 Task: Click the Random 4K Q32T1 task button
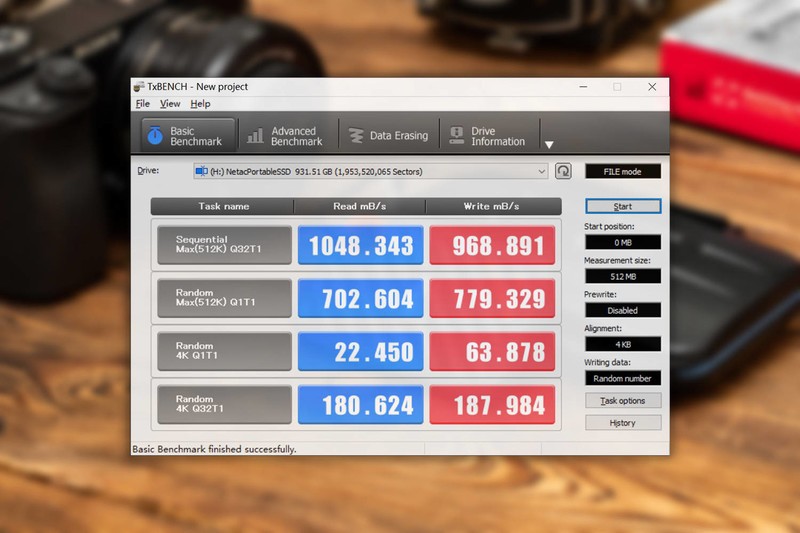pos(224,404)
